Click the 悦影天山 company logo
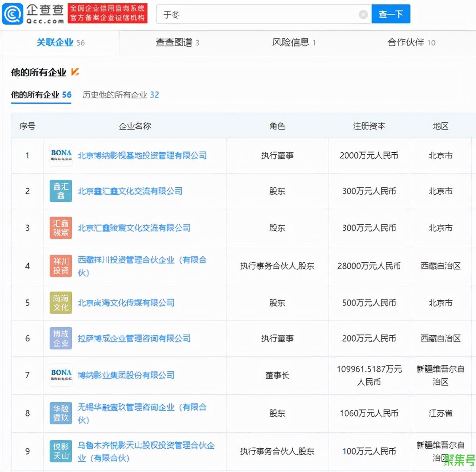The width and height of the screenshot is (476, 472). coord(61,451)
